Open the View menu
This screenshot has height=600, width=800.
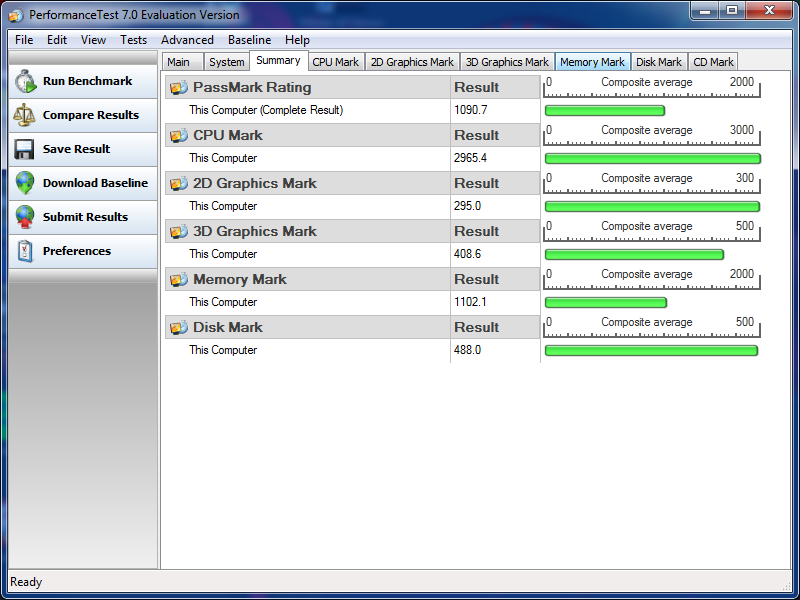[x=93, y=40]
